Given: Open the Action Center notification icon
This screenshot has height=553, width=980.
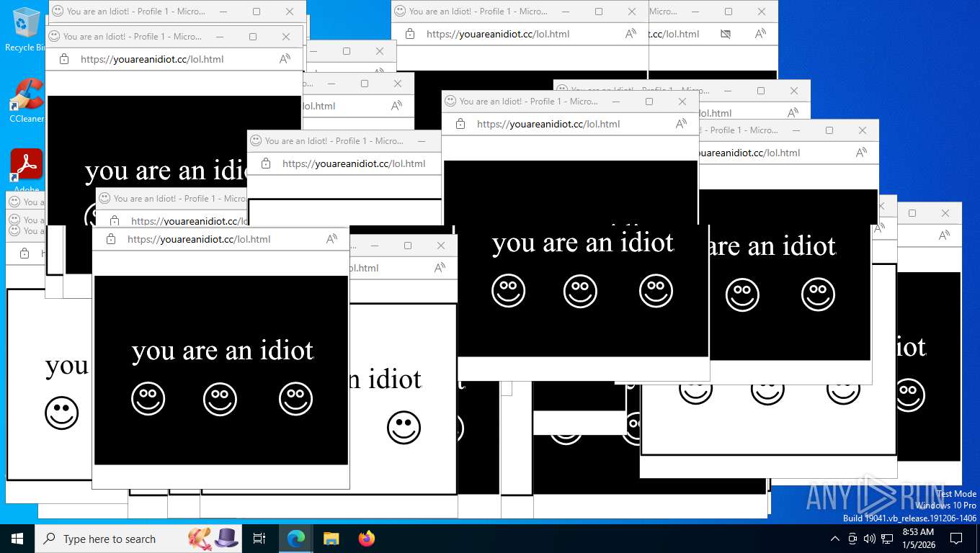Looking at the screenshot, I should [956, 539].
